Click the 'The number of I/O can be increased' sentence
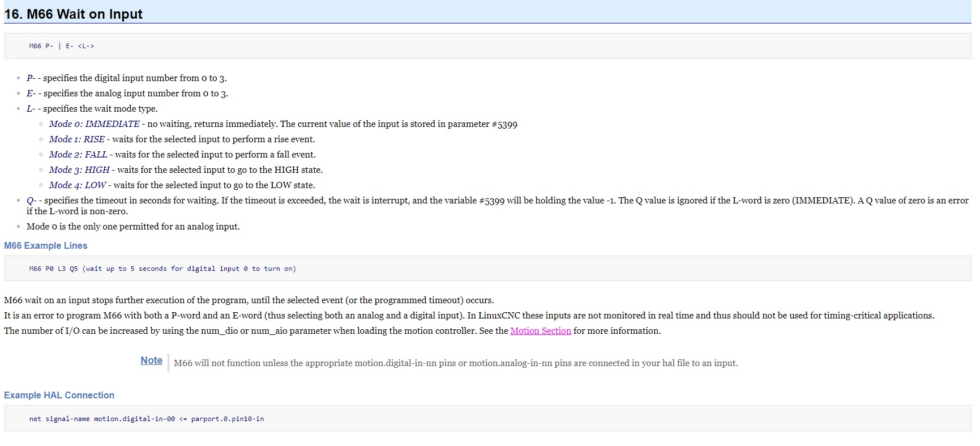Image resolution: width=980 pixels, height=446 pixels. coord(332,331)
